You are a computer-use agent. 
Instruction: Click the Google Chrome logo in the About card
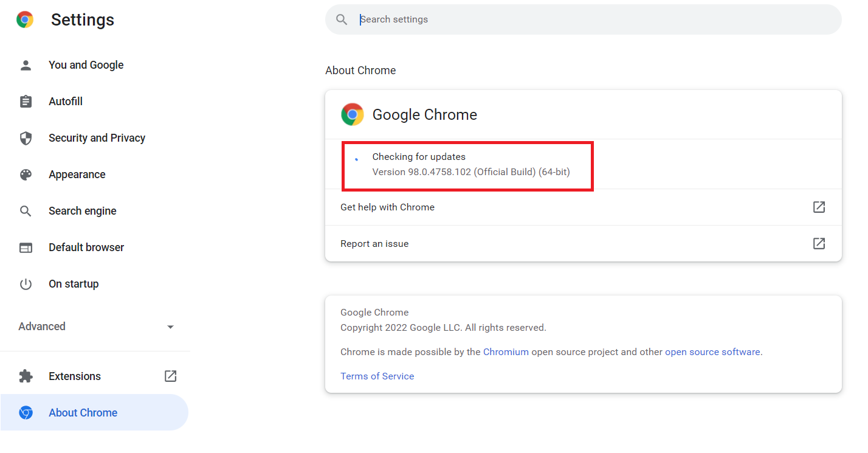(353, 114)
